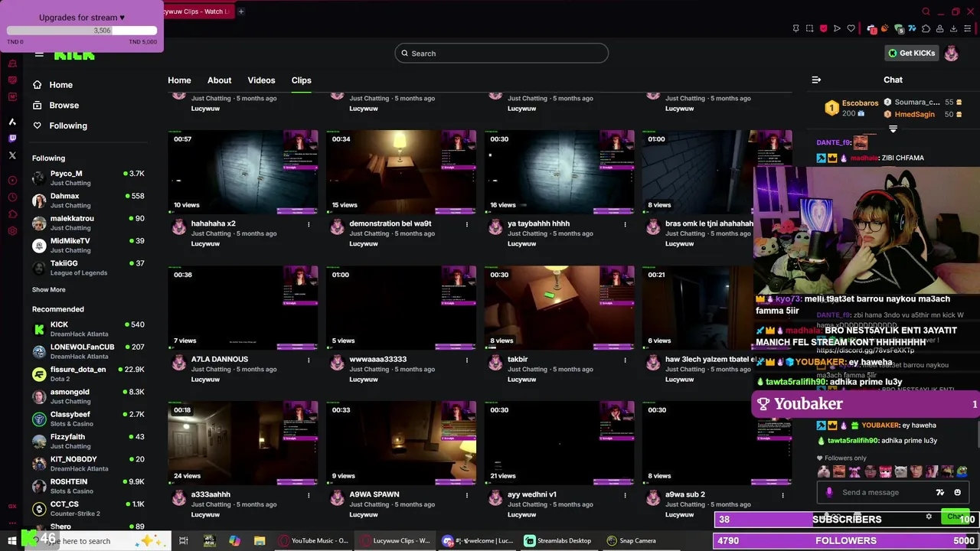This screenshot has width=980, height=551.
Task: Open options menu for 'a333aahhh' clip
Action: tap(309, 495)
